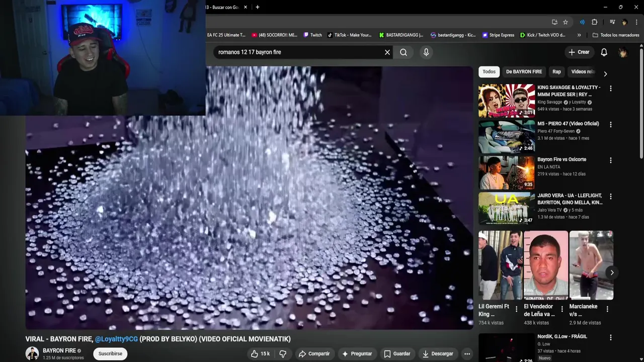The image size is (644, 362).
Task: Open options for Marcianeke short
Action: (607, 310)
